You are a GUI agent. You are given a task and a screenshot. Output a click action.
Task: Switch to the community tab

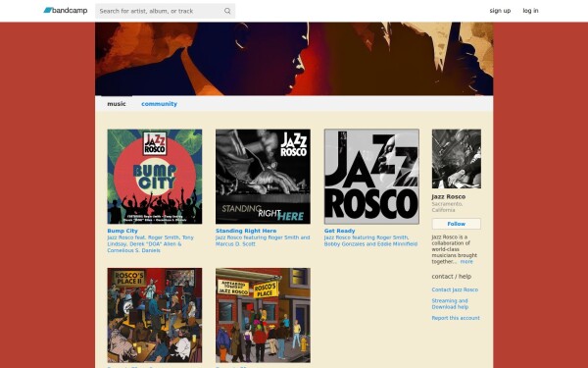click(x=159, y=104)
